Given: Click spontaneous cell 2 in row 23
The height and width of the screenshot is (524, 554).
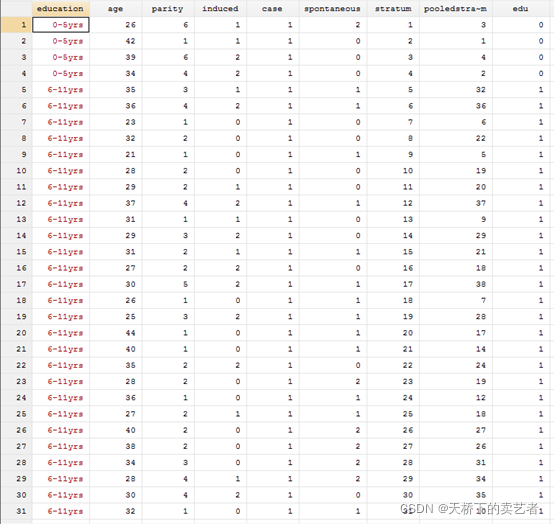Looking at the screenshot, I should click(x=332, y=381).
